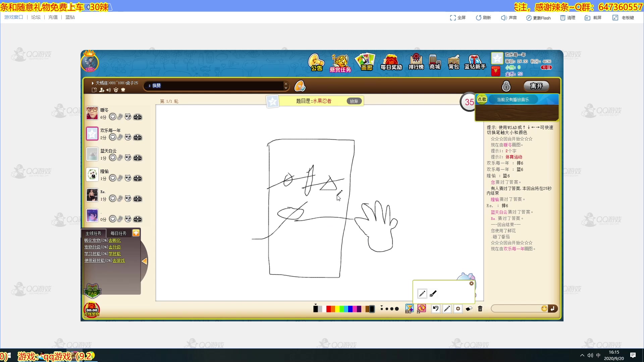Open the FAQ help badge
The height and width of the screenshot is (362, 644).
tap(92, 290)
